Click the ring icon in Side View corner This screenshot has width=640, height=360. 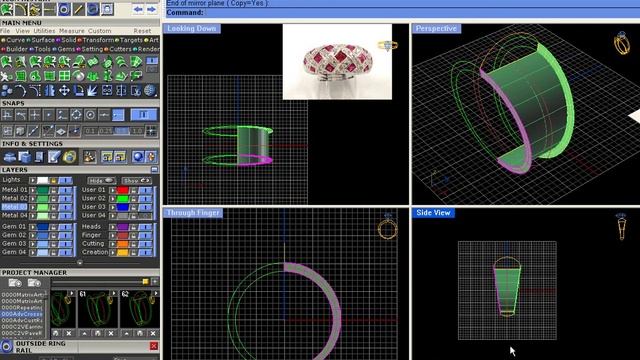621,227
